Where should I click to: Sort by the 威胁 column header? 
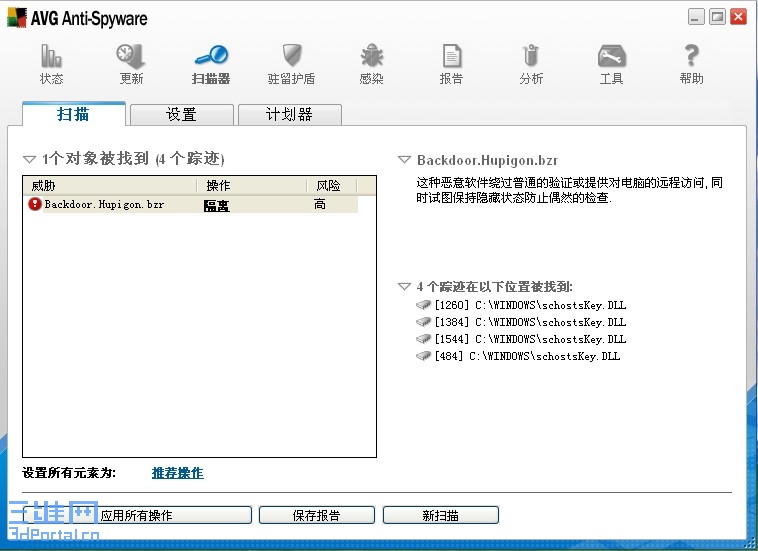coord(110,186)
